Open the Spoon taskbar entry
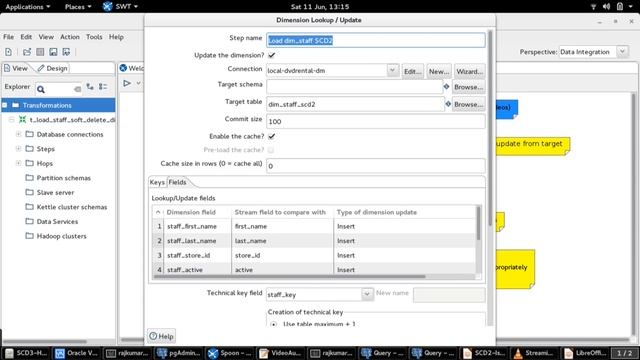 229,353
